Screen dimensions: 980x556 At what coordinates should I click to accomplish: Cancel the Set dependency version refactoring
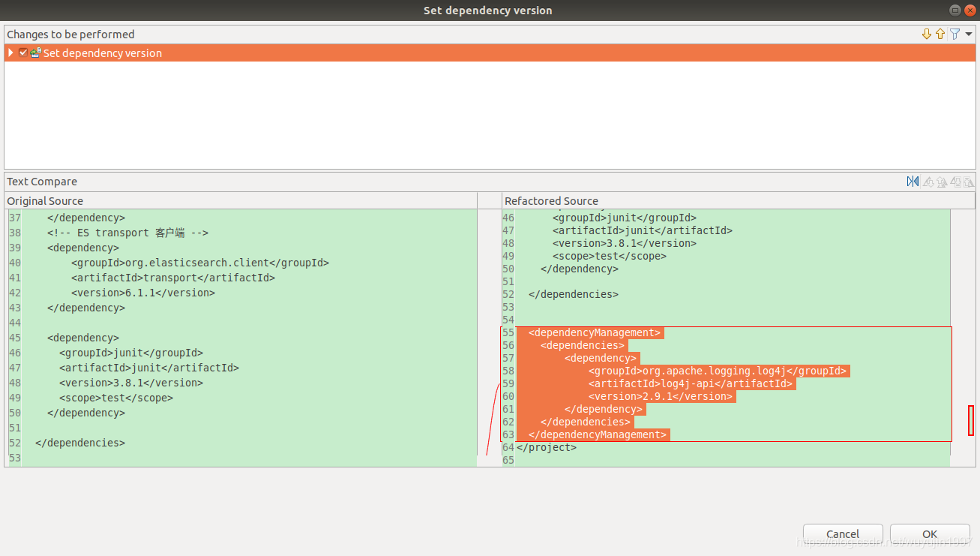coord(842,533)
